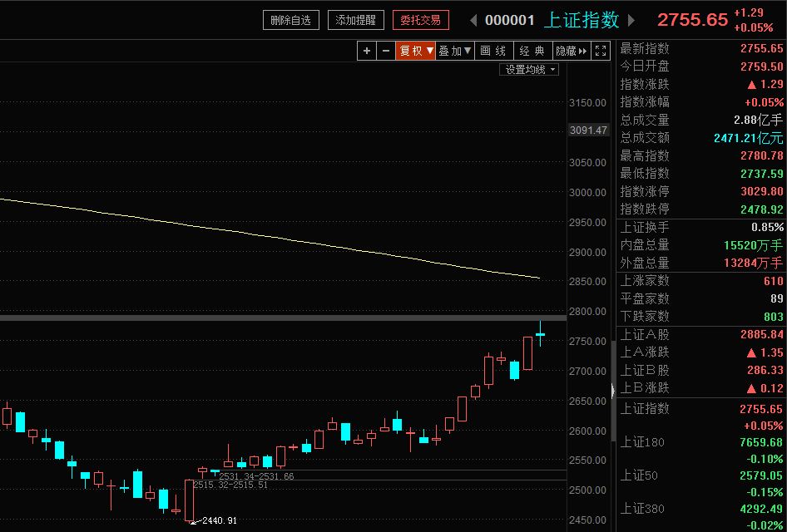Click stock code 000001 in the header
Viewport: 787px width, 532px height.
[509, 21]
